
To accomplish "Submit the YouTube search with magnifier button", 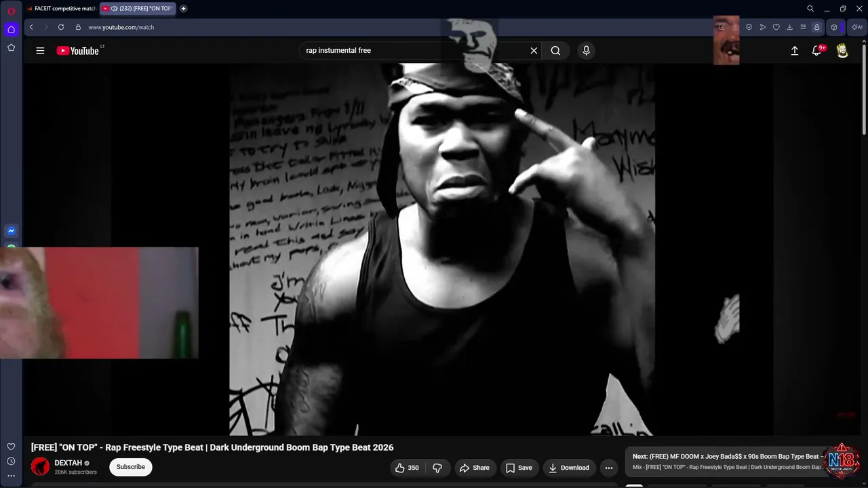I will tap(555, 50).
